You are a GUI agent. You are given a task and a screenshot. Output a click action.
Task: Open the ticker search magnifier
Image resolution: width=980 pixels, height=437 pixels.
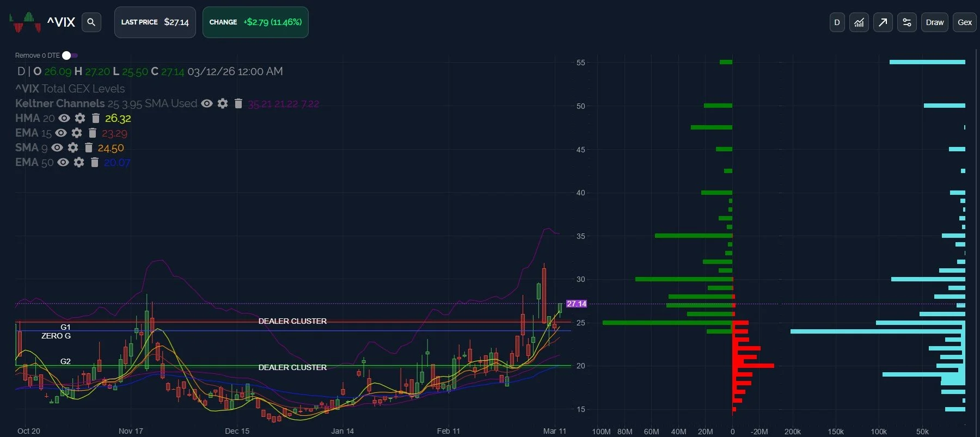pyautogui.click(x=91, y=22)
